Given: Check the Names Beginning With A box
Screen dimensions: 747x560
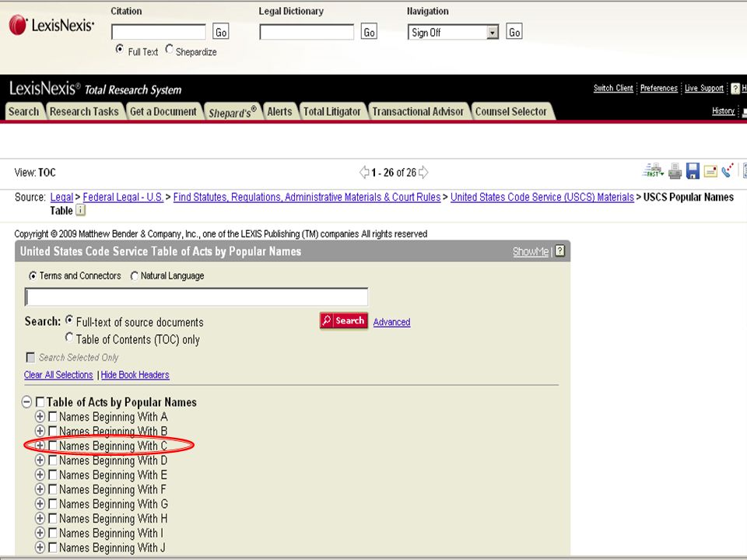Looking at the screenshot, I should (53, 417).
